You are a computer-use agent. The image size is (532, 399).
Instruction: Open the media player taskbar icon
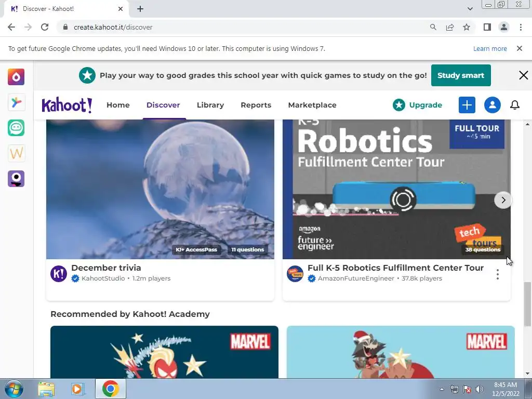click(77, 389)
